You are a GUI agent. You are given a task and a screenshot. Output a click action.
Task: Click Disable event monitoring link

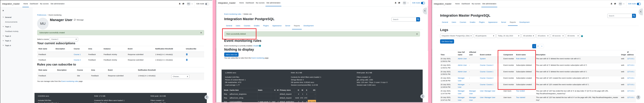coord(256,46)
